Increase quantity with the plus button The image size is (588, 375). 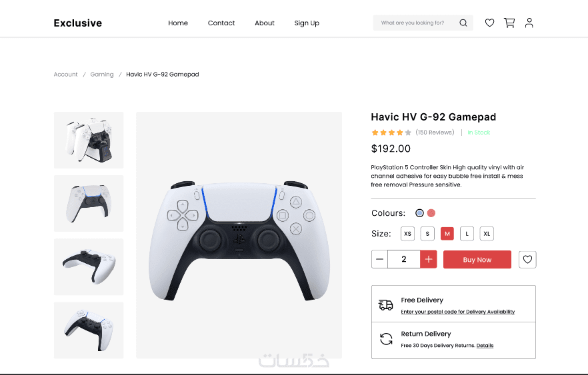click(x=429, y=259)
